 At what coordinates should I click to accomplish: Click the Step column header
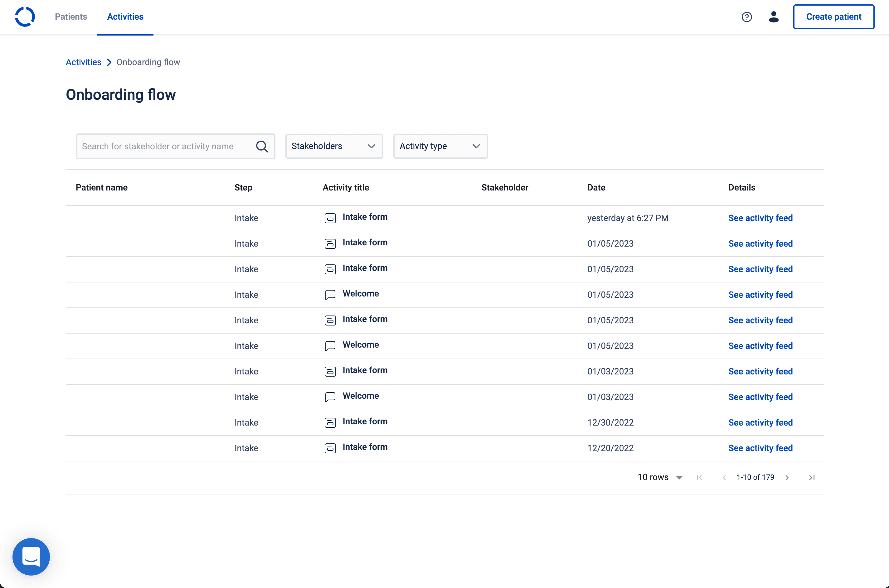tap(243, 187)
